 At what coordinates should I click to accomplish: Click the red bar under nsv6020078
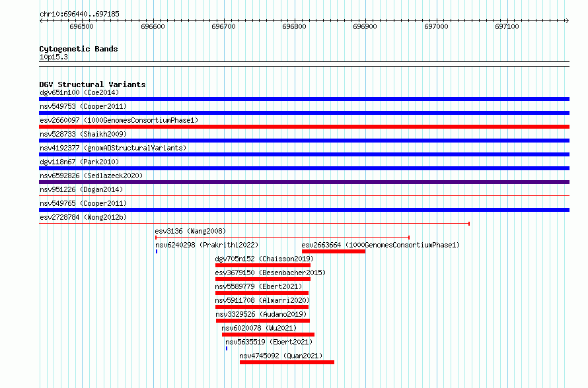pos(268,335)
